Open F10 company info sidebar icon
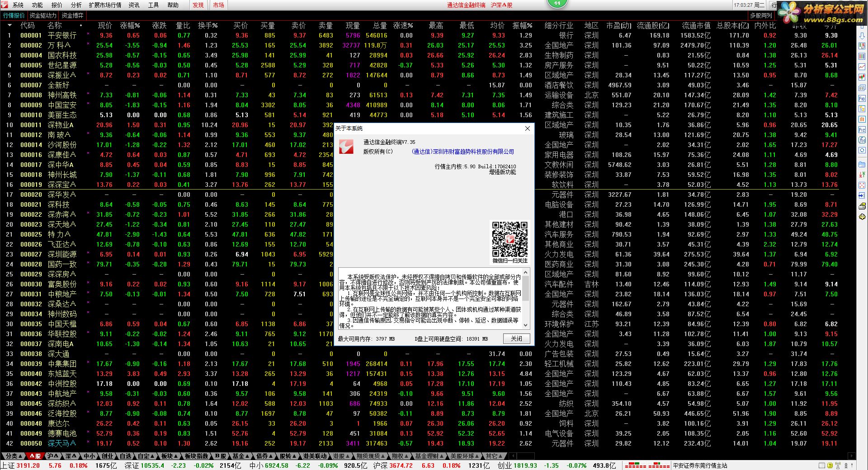The image size is (868, 470). point(862,98)
